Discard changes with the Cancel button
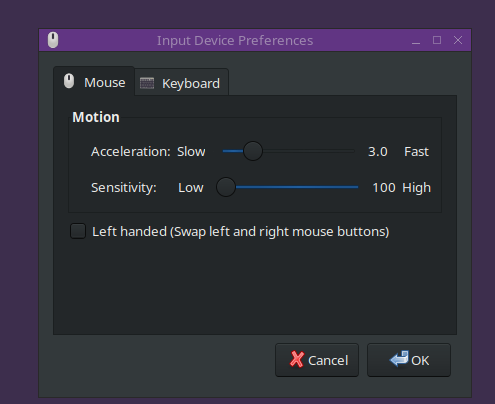 (317, 360)
